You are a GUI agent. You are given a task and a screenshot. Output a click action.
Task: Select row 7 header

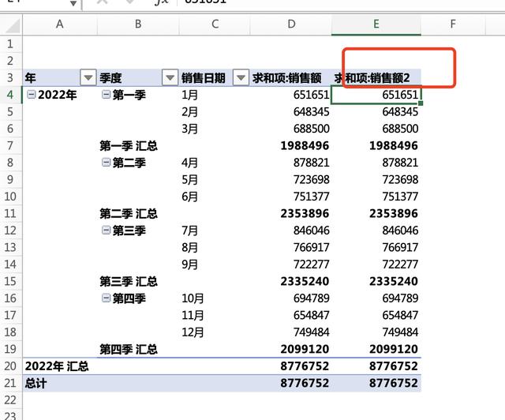click(10, 145)
